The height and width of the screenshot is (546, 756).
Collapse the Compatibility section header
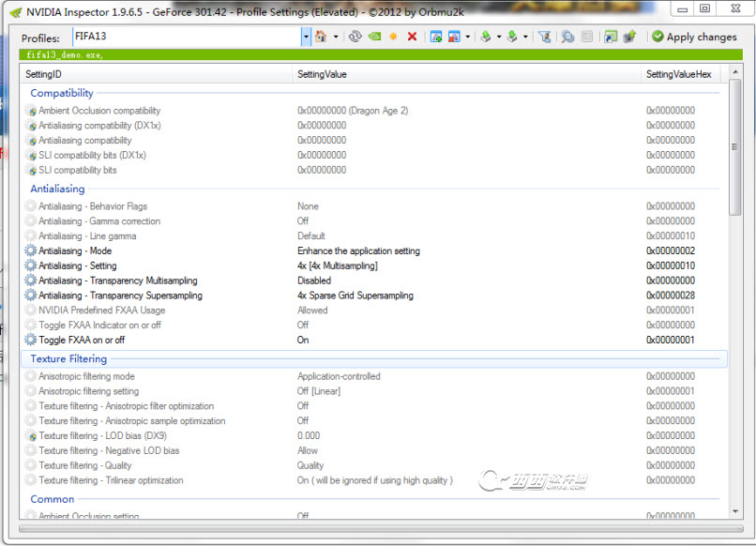click(62, 93)
